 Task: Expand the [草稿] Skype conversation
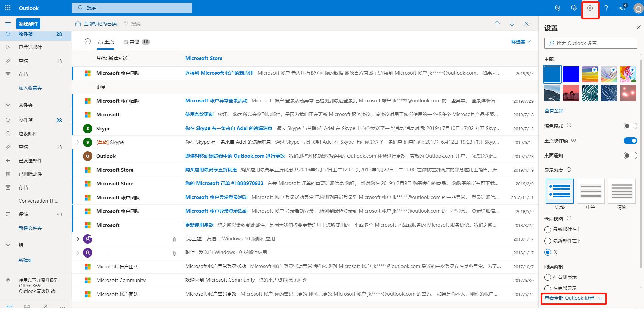[78, 142]
